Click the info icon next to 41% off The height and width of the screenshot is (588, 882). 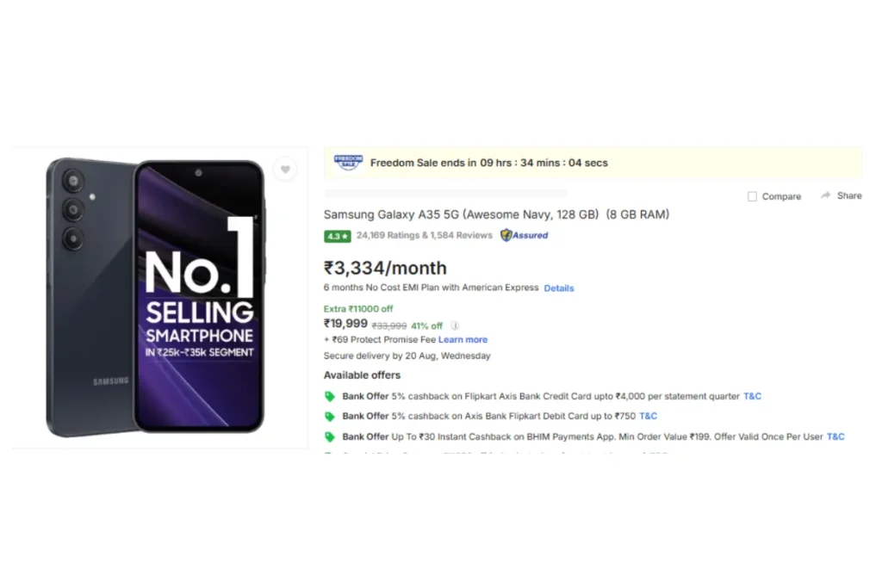(455, 325)
